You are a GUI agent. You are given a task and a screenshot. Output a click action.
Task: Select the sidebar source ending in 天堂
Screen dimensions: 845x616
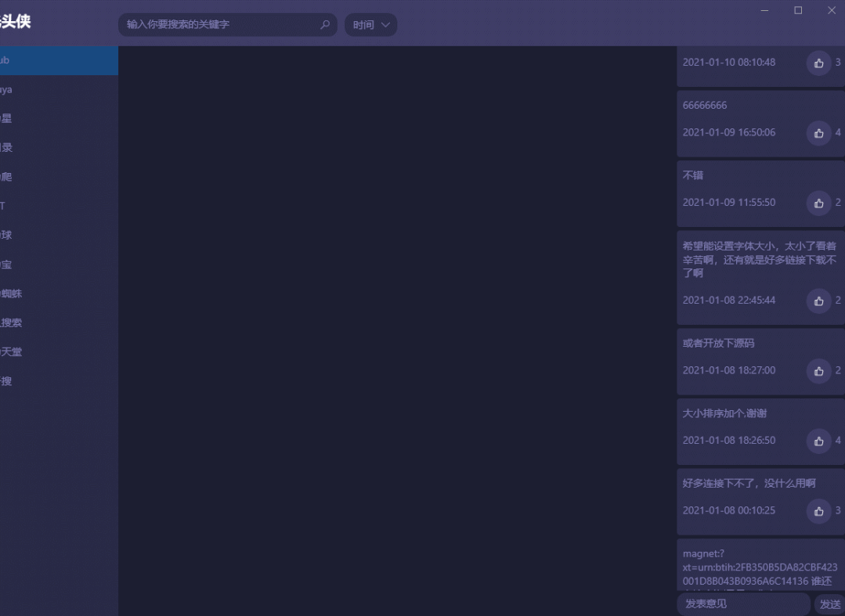pos(59,351)
